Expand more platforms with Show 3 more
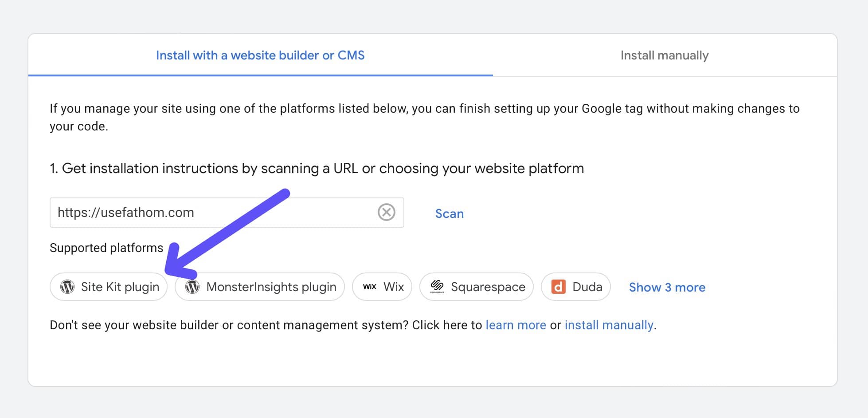The height and width of the screenshot is (418, 868). tap(667, 287)
